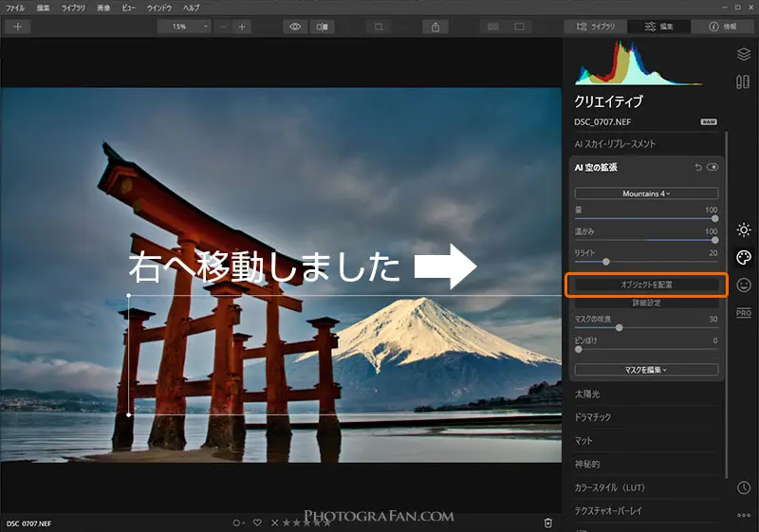
Task: Switch to the 編集 tab
Action: (x=658, y=27)
